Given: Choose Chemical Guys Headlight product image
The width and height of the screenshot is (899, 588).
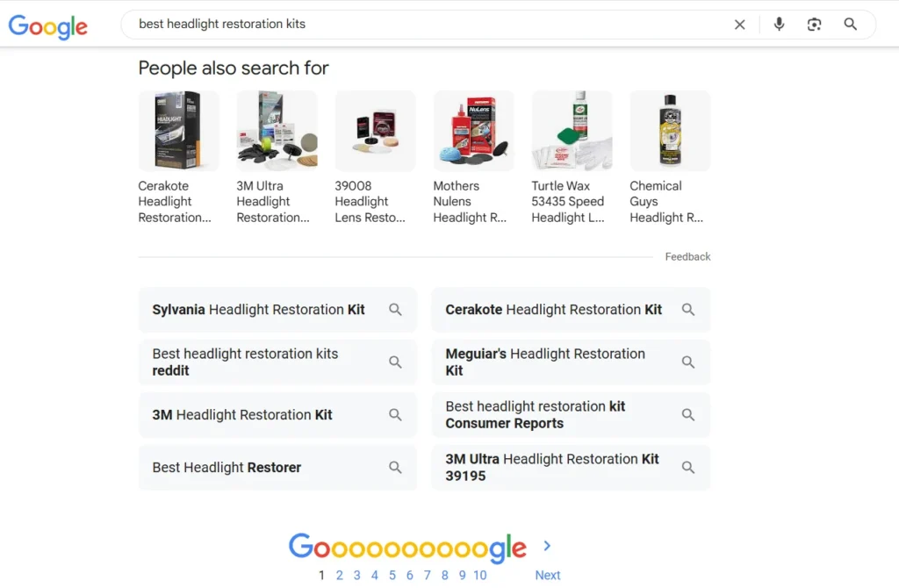Looking at the screenshot, I should click(670, 131).
